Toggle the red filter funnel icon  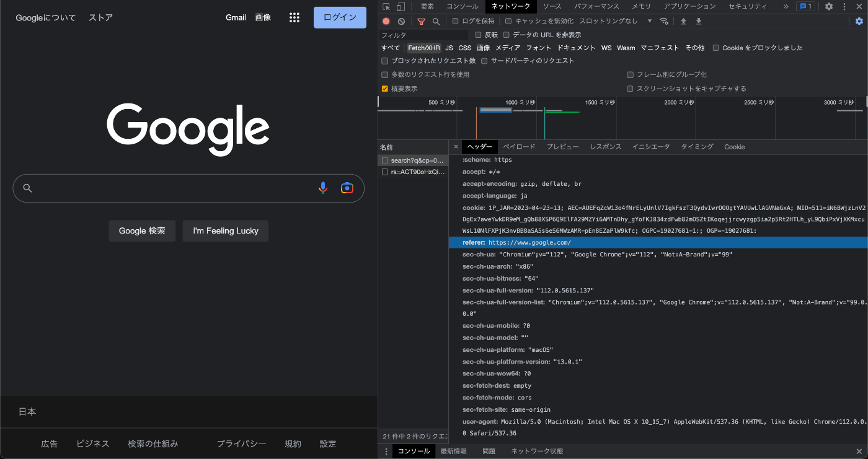point(421,21)
